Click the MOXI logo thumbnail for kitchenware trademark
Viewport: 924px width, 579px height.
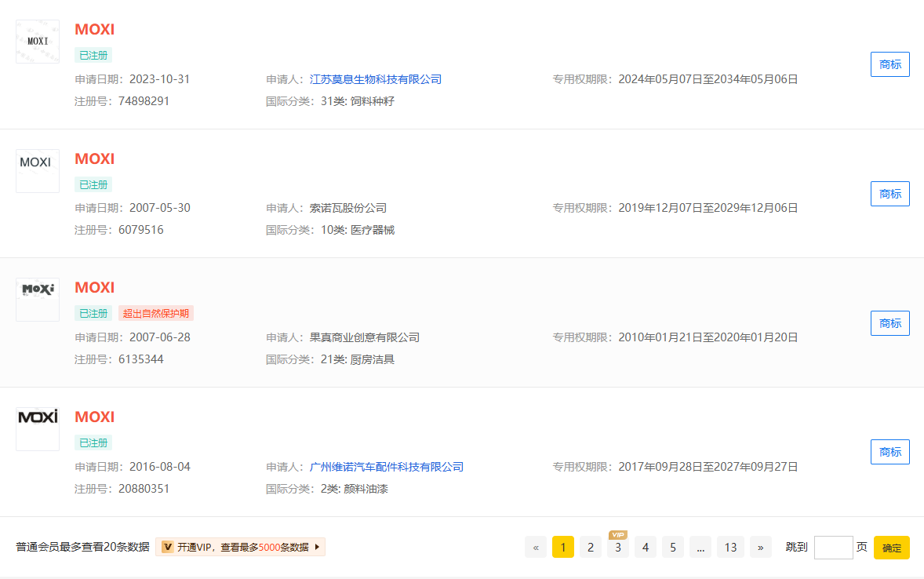(38, 300)
